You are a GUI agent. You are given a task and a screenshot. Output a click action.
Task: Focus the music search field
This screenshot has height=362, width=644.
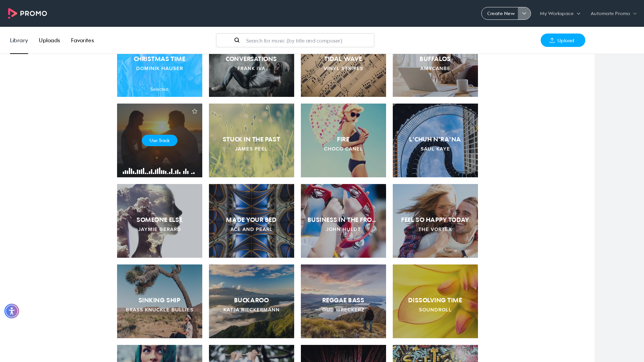click(295, 40)
